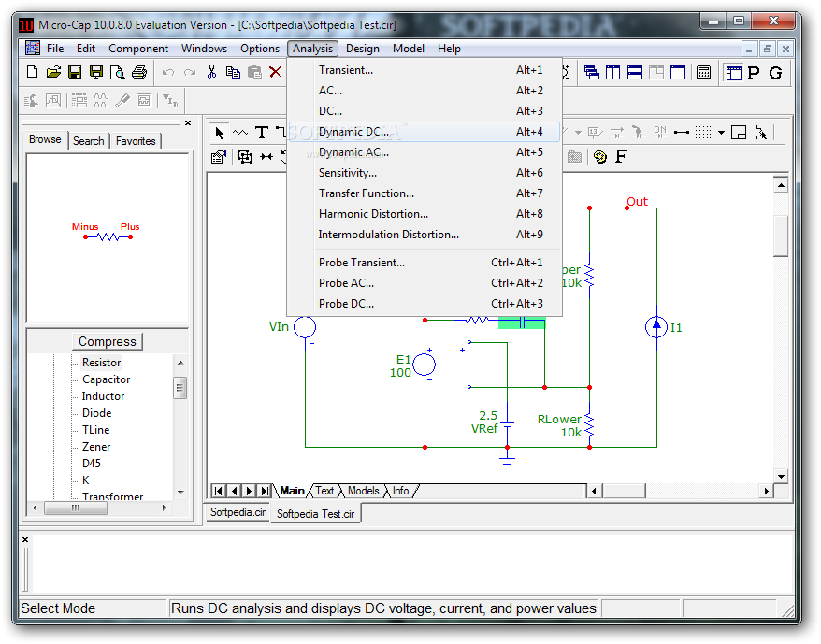Open the Design menu
The image size is (821, 644).
(362, 49)
